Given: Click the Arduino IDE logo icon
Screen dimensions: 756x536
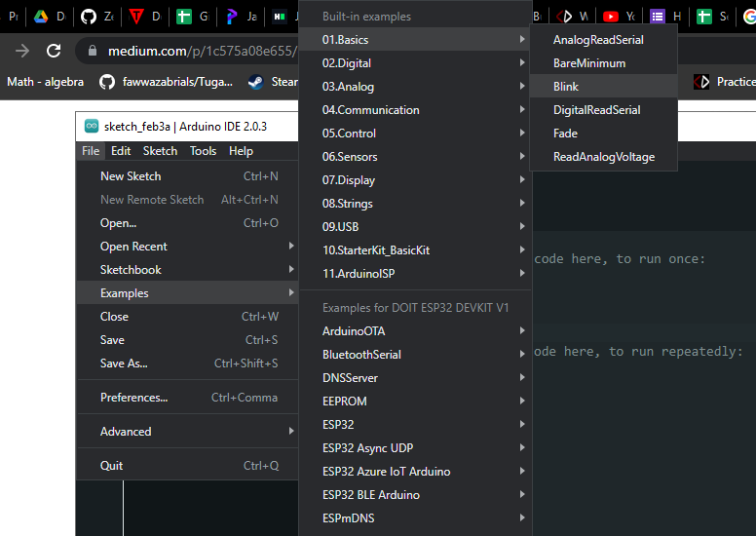Looking at the screenshot, I should (x=92, y=127).
